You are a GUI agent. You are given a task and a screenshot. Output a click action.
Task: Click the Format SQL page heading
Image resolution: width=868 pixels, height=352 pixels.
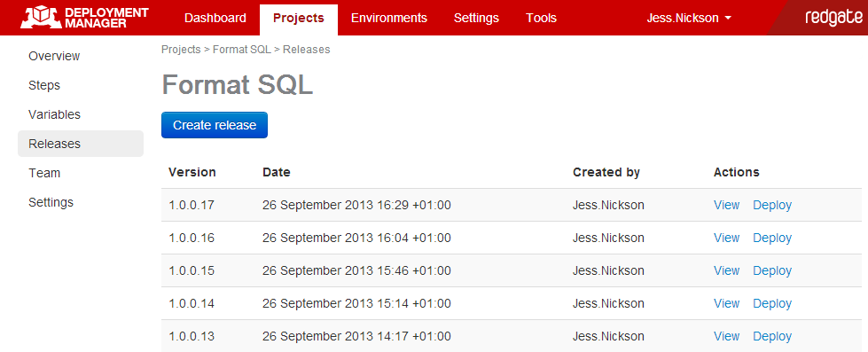coord(238,86)
